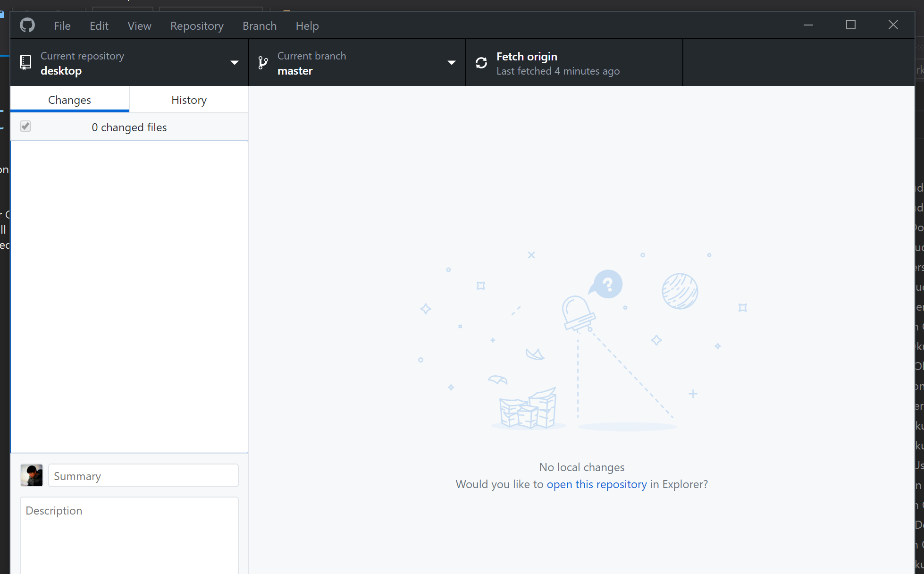This screenshot has width=924, height=574.
Task: Switch to the Changes tab
Action: (x=69, y=100)
